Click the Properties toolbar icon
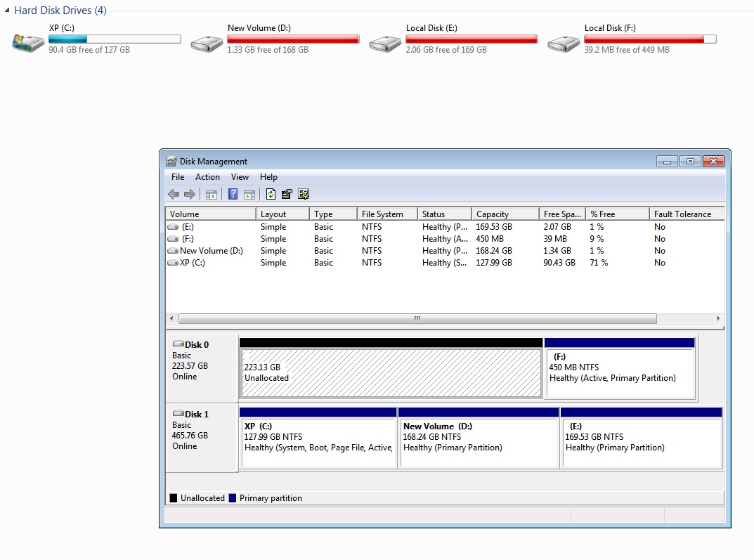Image resolution: width=754 pixels, height=560 pixels. click(287, 194)
